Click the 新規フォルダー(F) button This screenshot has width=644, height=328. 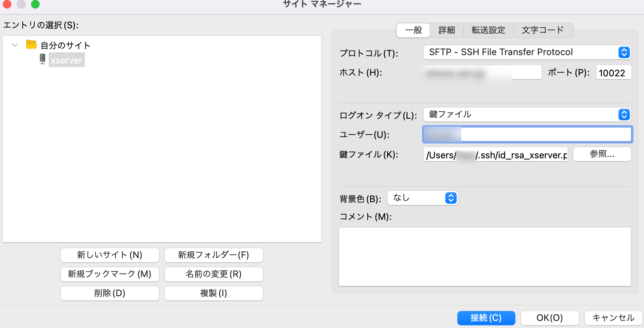click(x=213, y=255)
